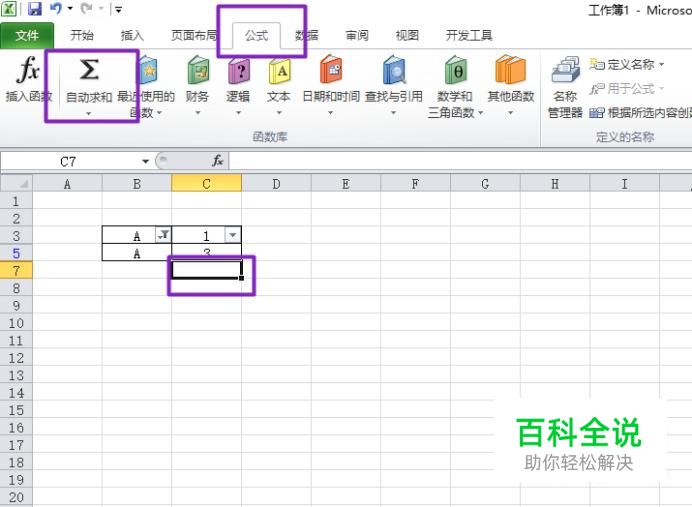Select column F header
This screenshot has width=692, height=507.
pos(415,184)
